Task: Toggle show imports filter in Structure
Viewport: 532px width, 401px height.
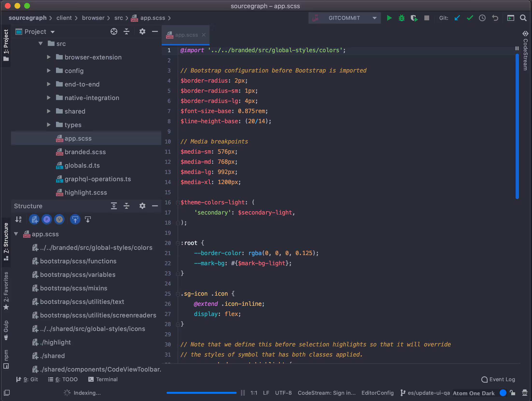Action: [x=34, y=220]
